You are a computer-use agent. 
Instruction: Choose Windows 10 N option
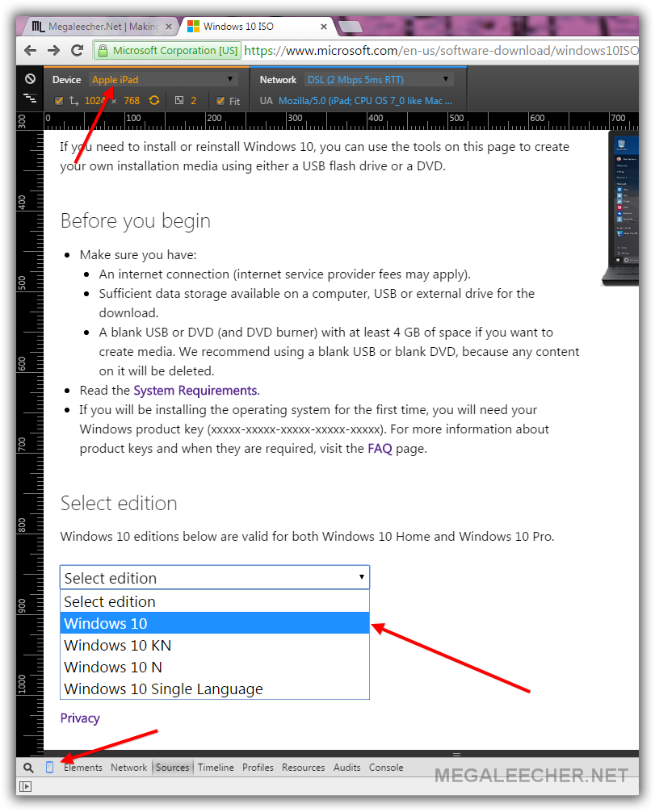(215, 667)
